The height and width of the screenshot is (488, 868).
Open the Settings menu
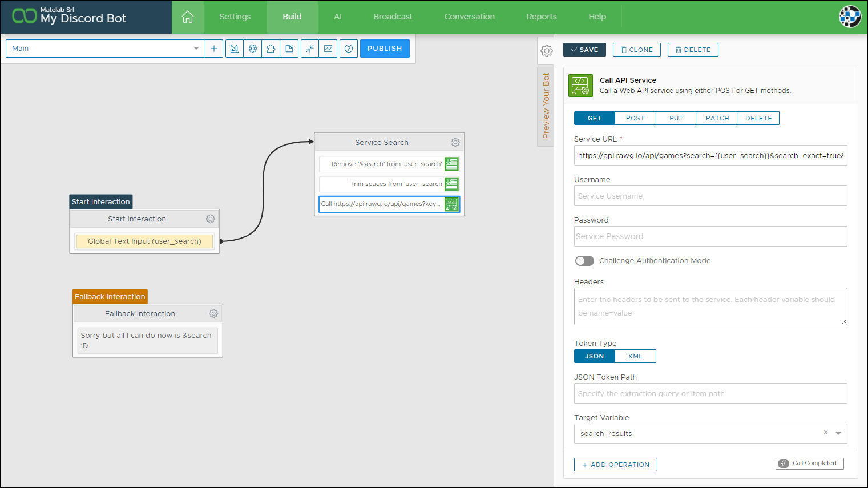235,17
